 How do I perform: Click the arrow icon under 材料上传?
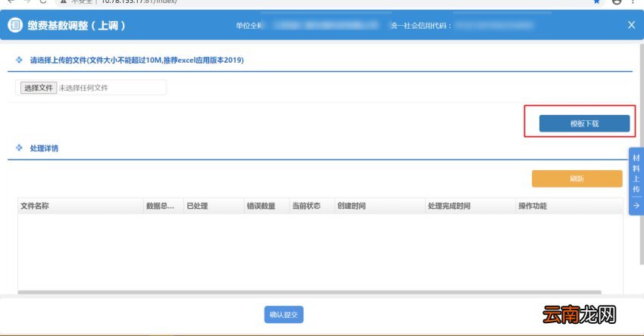(x=636, y=206)
